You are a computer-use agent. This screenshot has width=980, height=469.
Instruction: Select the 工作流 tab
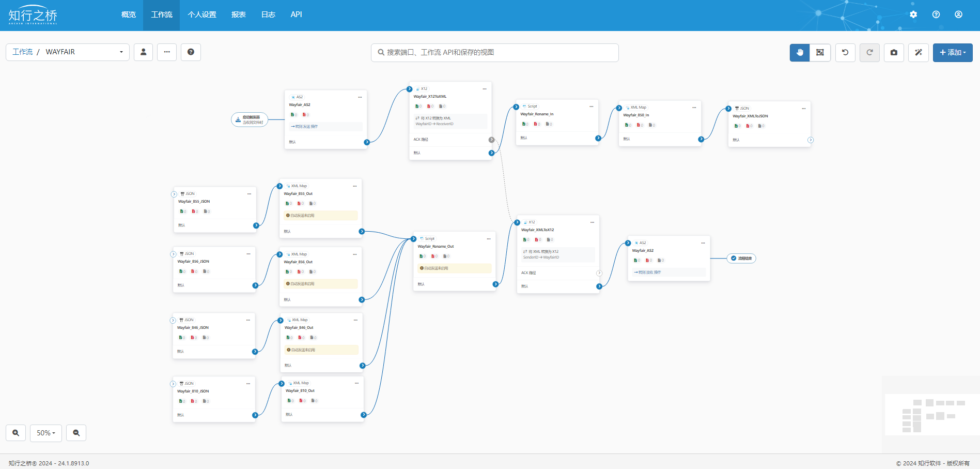(162, 15)
